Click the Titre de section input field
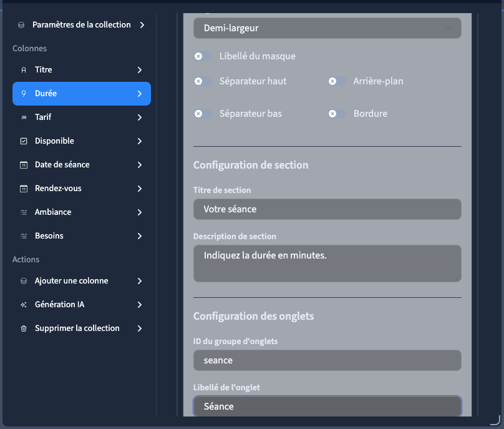504x429 pixels. [327, 209]
